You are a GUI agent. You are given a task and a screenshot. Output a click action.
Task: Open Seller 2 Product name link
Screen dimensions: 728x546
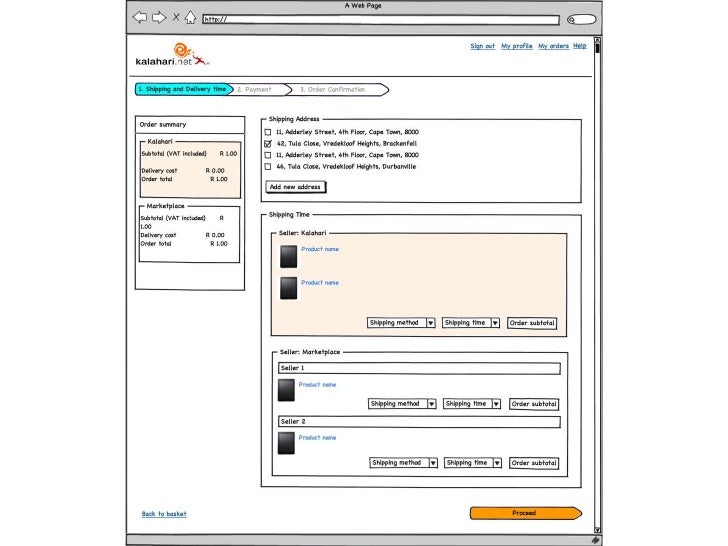point(317,437)
